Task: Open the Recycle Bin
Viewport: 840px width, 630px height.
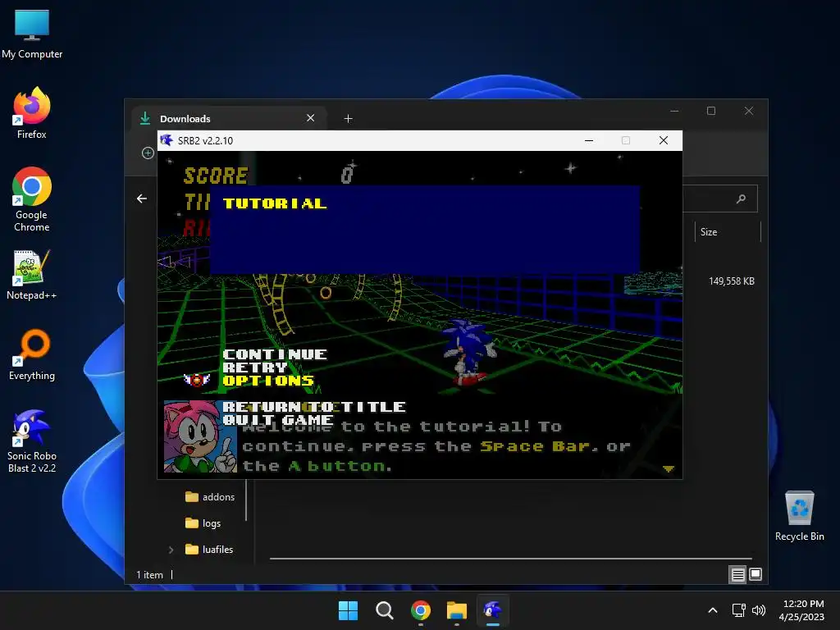Action: tap(799, 516)
